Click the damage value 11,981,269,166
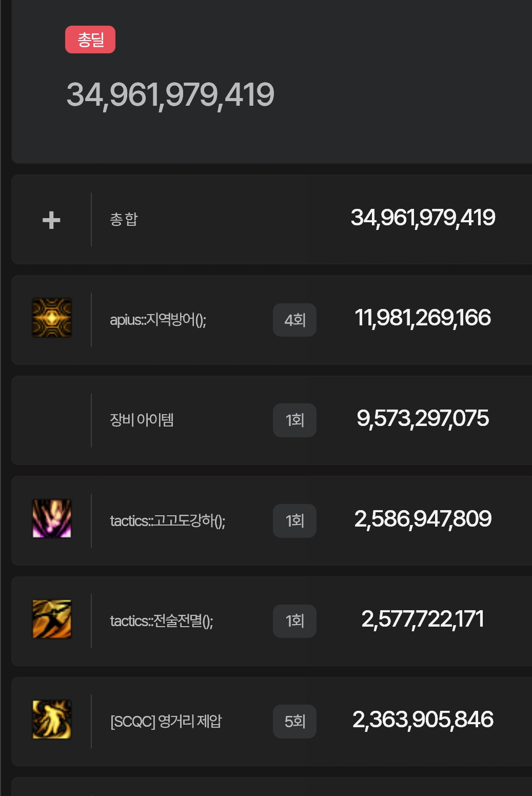 (x=423, y=318)
